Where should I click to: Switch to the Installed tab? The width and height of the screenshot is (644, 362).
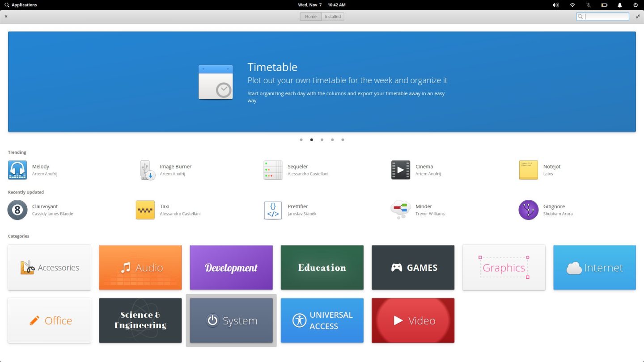333,16
